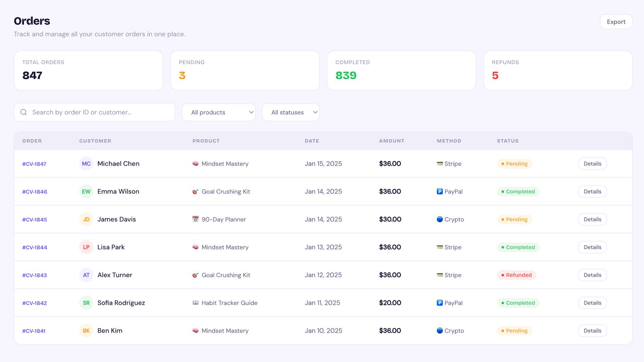Click PayPal icon for order #CV-1842

[x=440, y=303]
